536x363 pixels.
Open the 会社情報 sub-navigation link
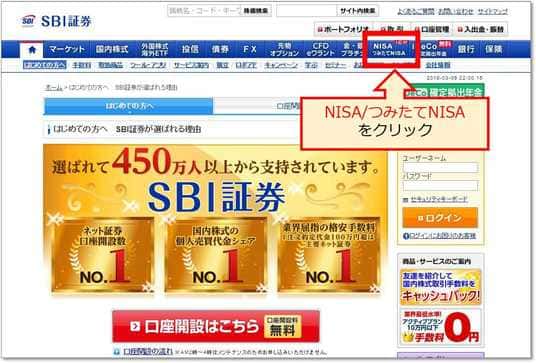click(438, 65)
